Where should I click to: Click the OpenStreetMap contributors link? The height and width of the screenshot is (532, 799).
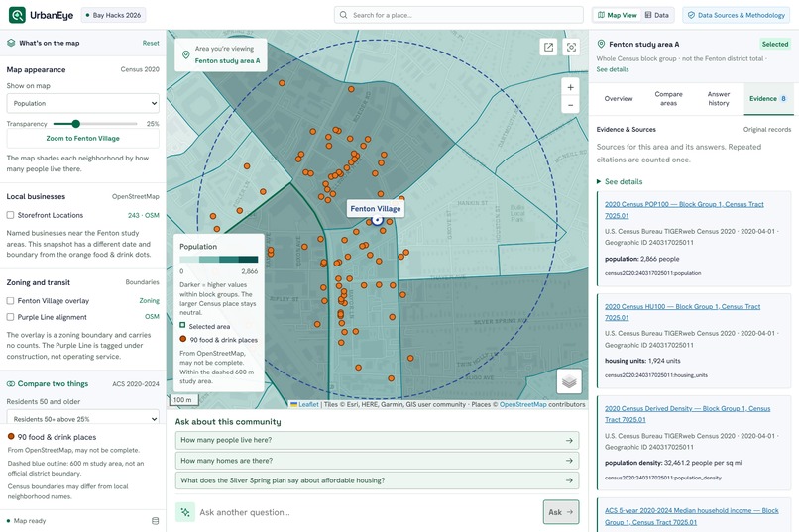pos(522,405)
